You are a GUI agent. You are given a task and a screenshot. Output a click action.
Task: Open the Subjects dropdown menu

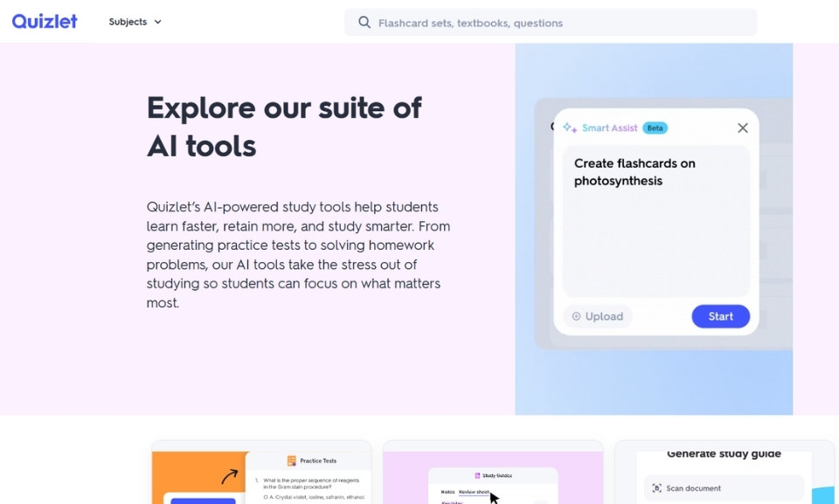coord(135,22)
